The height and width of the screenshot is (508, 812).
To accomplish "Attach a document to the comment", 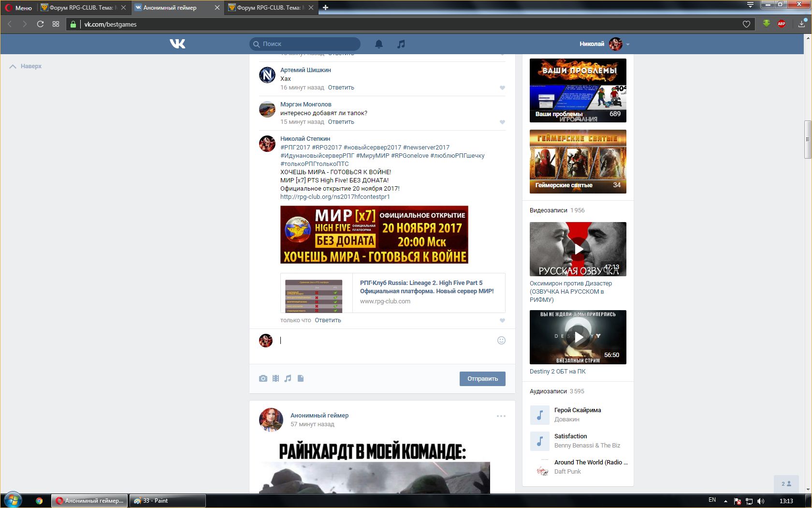I will pos(301,378).
